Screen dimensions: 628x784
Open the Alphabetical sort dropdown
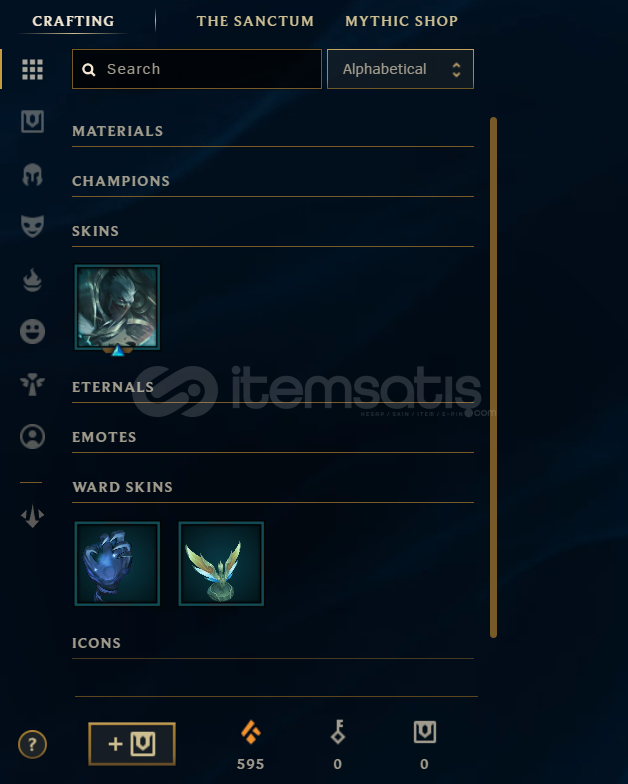click(x=400, y=69)
